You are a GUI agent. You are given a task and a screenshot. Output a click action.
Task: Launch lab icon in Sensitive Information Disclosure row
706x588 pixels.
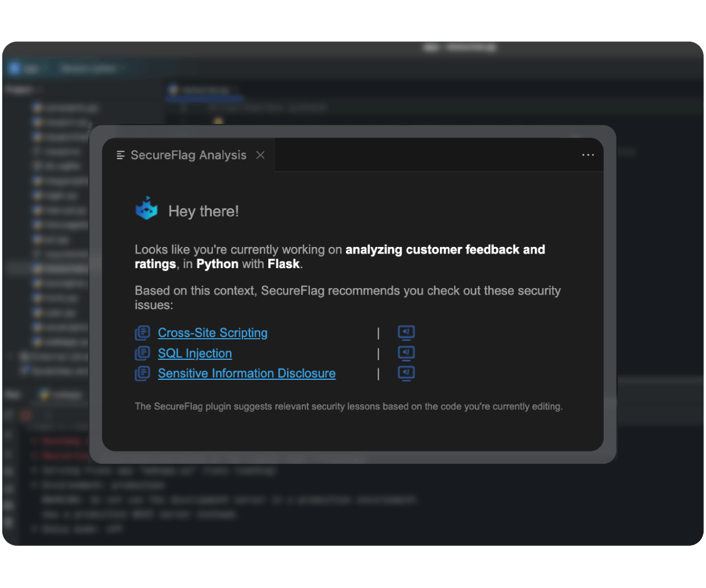[x=407, y=373]
